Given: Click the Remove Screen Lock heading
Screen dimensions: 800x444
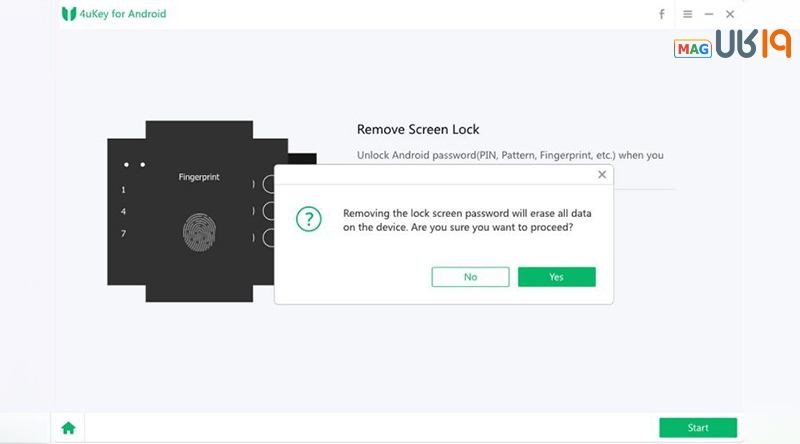Looking at the screenshot, I should (x=418, y=130).
